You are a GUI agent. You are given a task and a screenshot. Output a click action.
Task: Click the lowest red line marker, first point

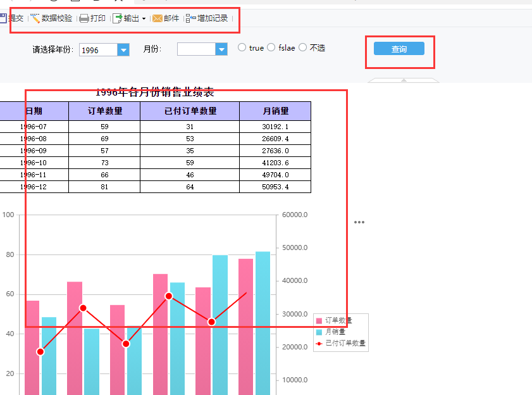40,352
